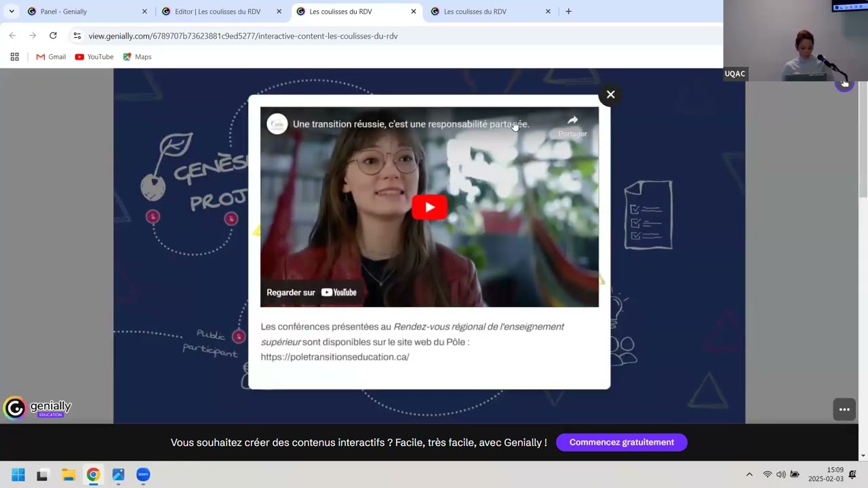
Task: Play the YouTube video
Action: (x=429, y=207)
